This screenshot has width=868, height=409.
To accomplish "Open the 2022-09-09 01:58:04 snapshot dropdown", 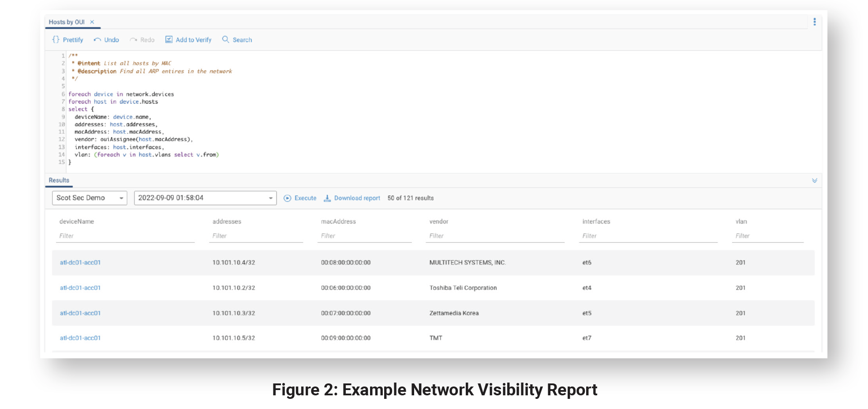I will (x=205, y=198).
